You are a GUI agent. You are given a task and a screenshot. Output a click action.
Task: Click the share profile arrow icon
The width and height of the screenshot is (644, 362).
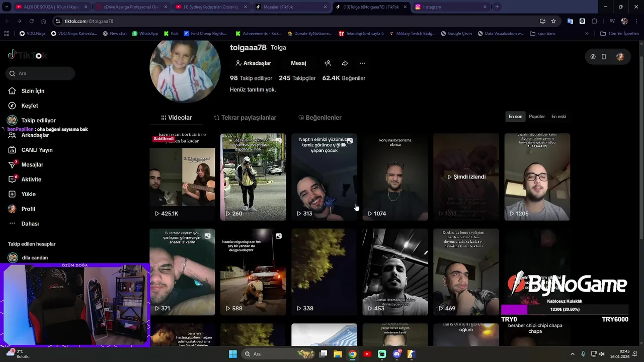(345, 63)
